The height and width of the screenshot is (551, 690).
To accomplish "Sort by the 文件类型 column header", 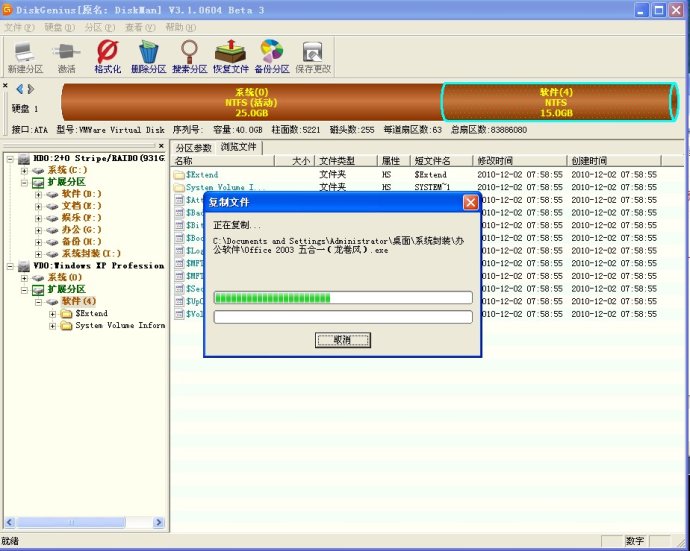I will pos(346,161).
